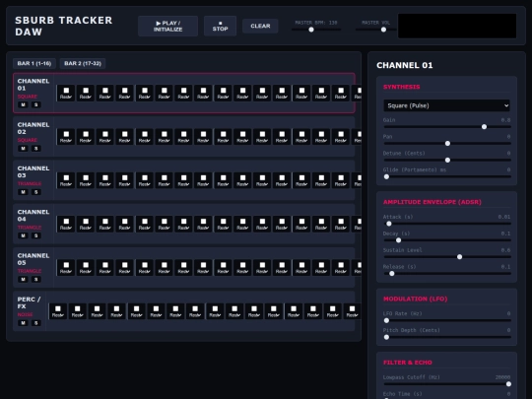Enable step 9 checkbox in Channel 02
The image size is (532, 399).
224,134
